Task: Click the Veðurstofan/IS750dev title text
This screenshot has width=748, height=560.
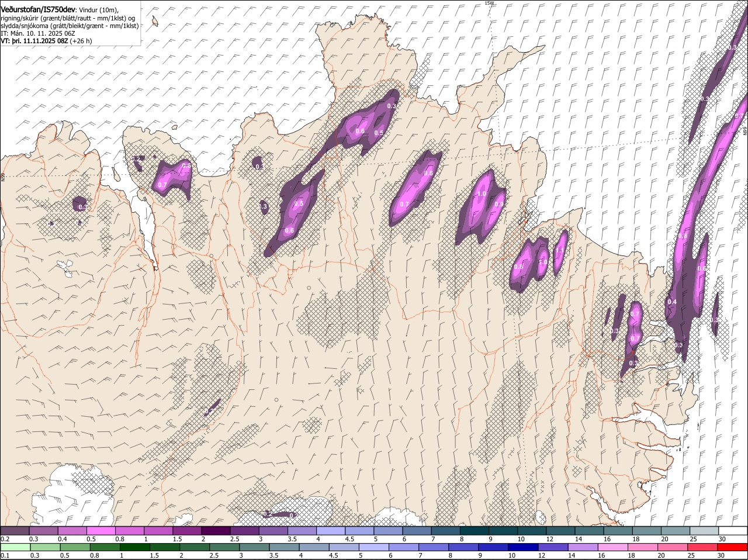Action: coord(38,10)
